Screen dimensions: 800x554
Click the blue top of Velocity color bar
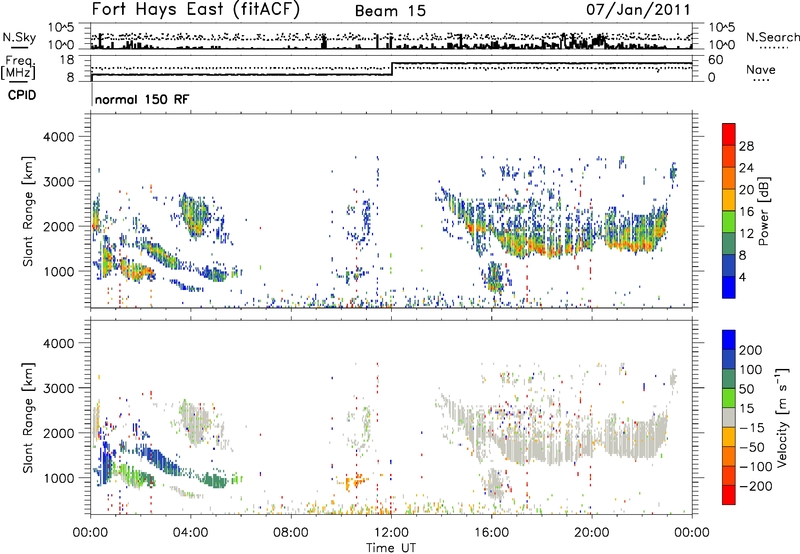tap(729, 340)
